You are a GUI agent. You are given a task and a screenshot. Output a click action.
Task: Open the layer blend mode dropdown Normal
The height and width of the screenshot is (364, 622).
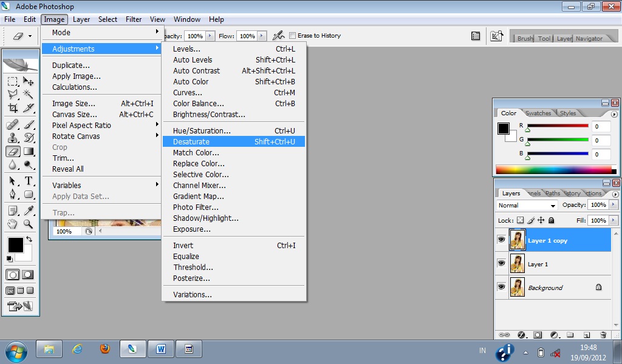coord(527,206)
